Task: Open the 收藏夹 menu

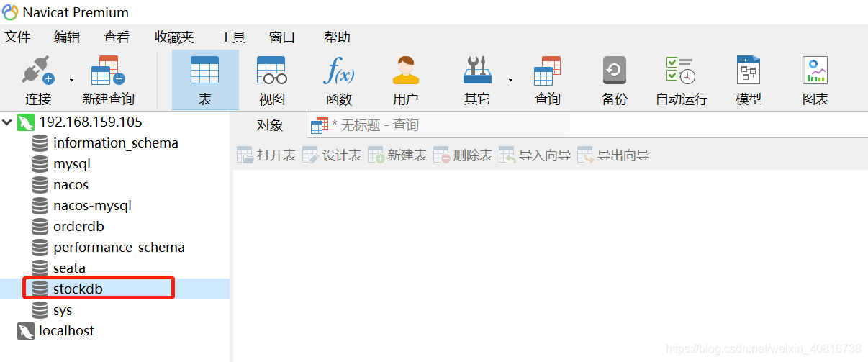Action: click(x=174, y=37)
